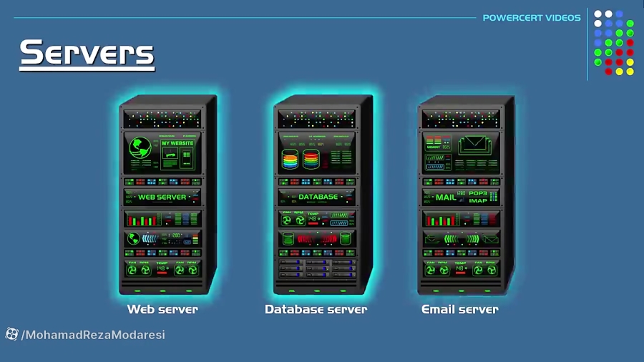Screen dimensions: 644x362
Task: Click the red-green bar graph on the web server rack
Action: tap(143, 220)
